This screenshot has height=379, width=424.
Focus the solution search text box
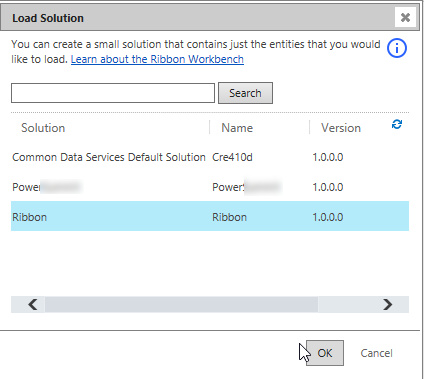click(x=113, y=93)
